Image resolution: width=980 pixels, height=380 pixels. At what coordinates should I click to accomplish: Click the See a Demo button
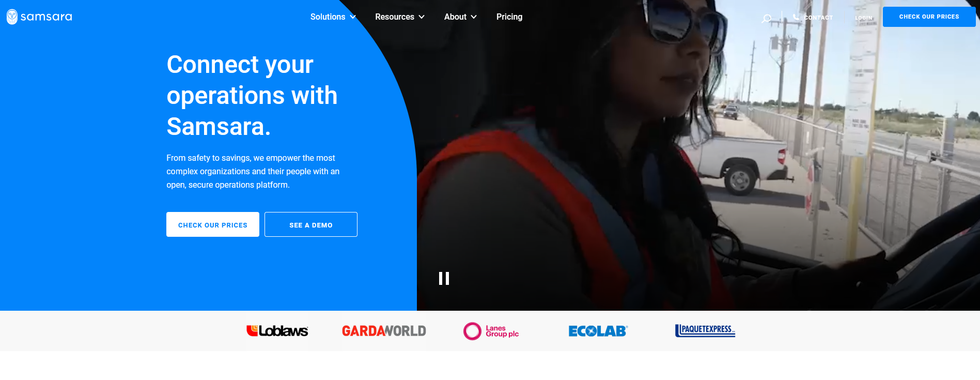click(x=311, y=224)
